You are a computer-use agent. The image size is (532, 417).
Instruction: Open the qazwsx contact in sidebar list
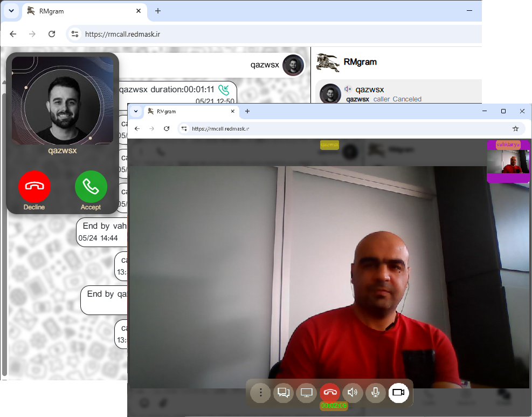click(x=399, y=92)
